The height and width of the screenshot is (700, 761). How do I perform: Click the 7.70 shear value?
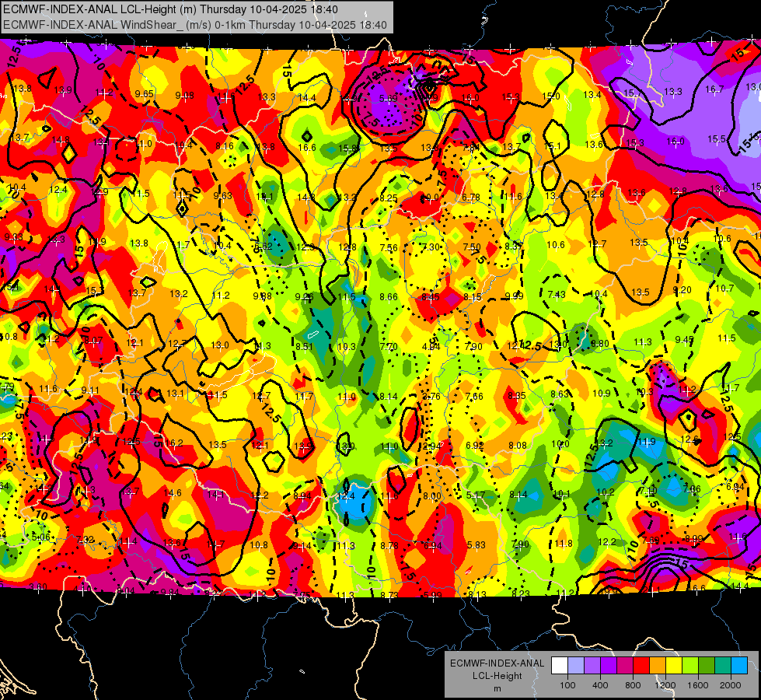pos(389,346)
